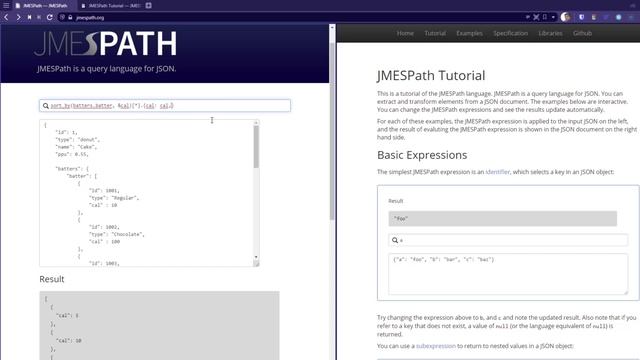Open Github in the navigation bar

coord(582,33)
